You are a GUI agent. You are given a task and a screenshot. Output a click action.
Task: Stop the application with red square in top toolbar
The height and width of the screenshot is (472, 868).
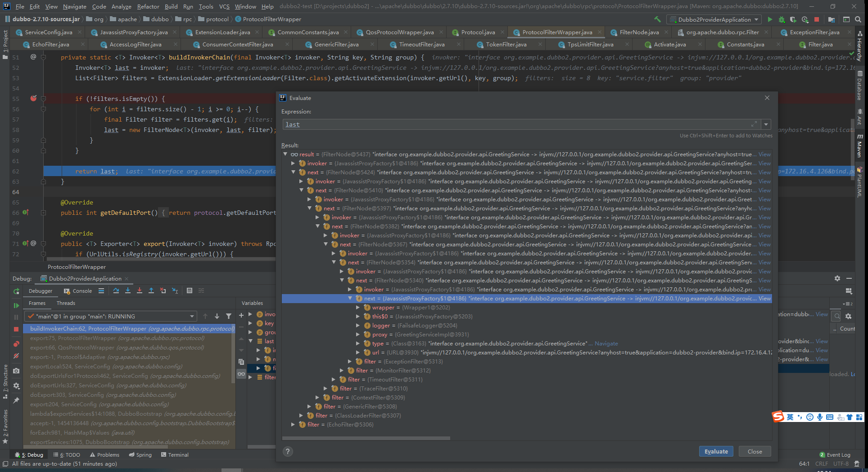click(x=817, y=19)
